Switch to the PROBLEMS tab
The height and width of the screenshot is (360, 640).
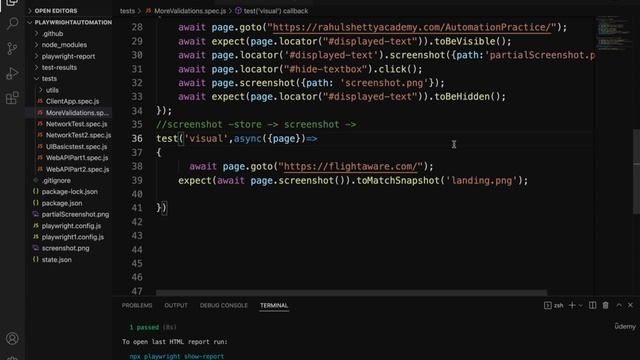(137, 305)
